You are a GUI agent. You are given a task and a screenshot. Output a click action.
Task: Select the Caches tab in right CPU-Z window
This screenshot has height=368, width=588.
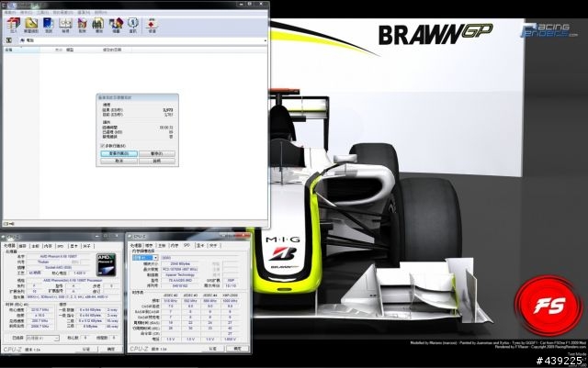pyautogui.click(x=149, y=245)
